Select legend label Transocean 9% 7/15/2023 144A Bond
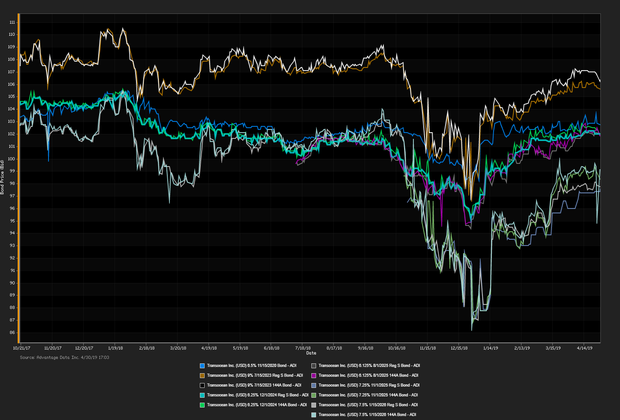This screenshot has height=420, width=620. coord(254,385)
